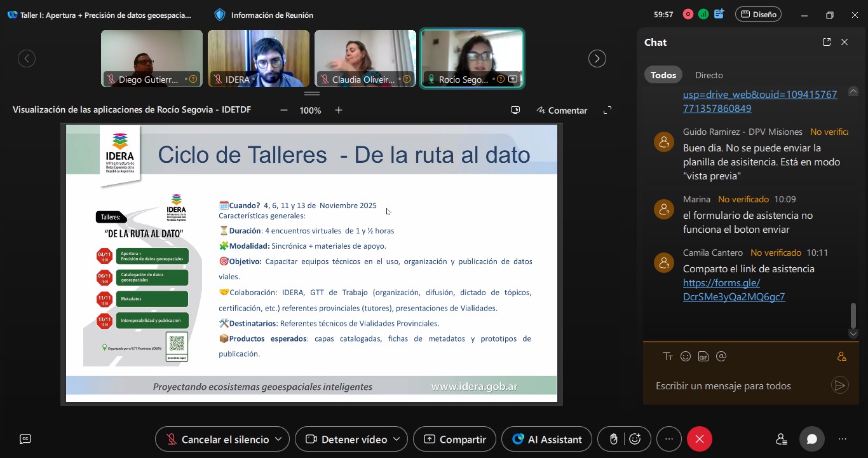Raise hand in the meeting
The height and width of the screenshot is (458, 868).
613,439
